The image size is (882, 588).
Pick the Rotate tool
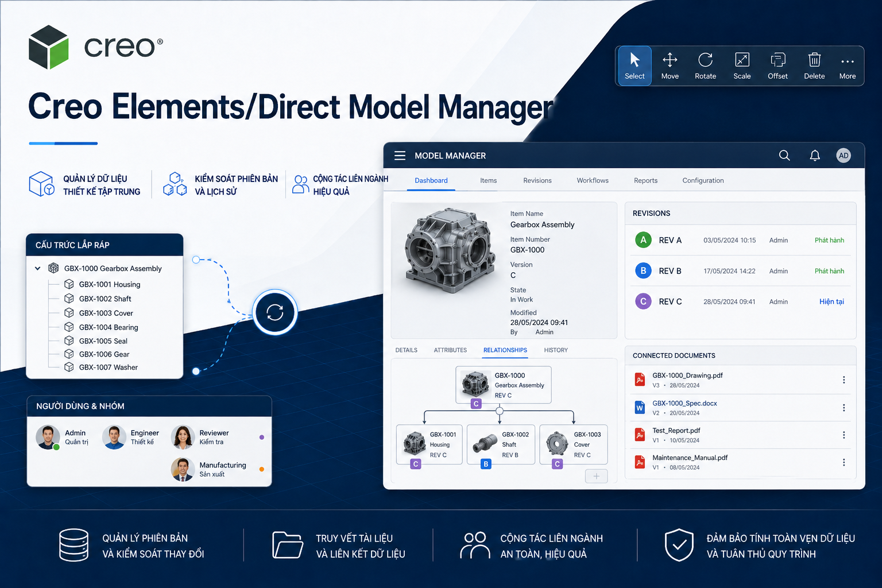[706, 66]
